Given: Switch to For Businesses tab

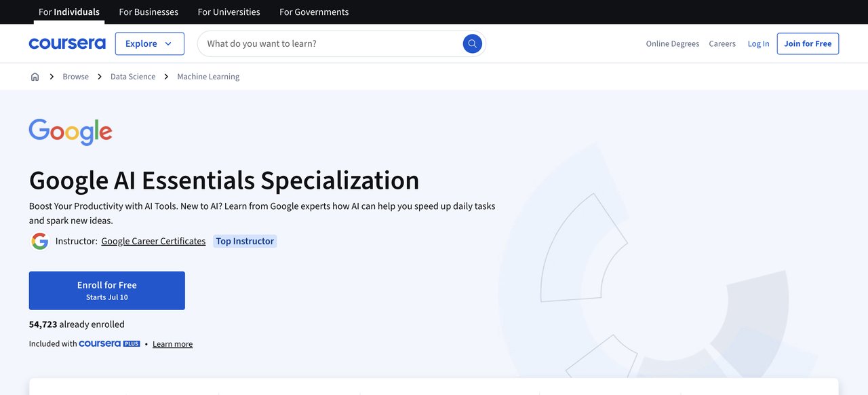Looking at the screenshot, I should (x=149, y=12).
